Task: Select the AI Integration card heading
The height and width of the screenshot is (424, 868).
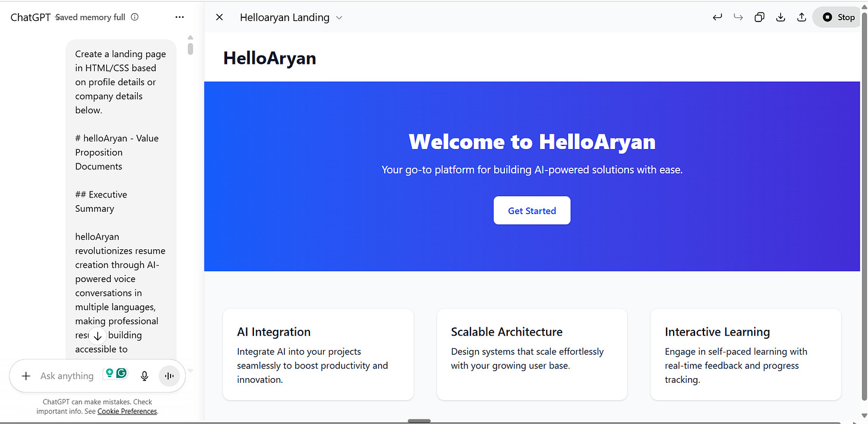Action: pos(274,332)
